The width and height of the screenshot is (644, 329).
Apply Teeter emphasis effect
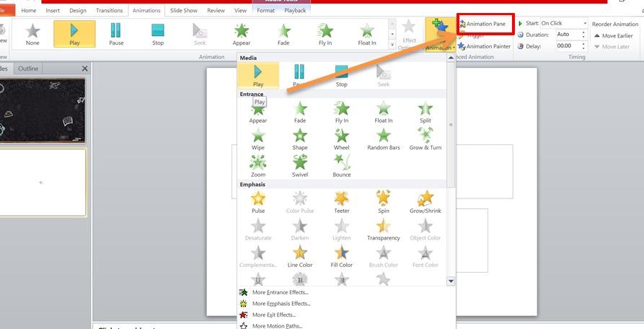pyautogui.click(x=342, y=202)
